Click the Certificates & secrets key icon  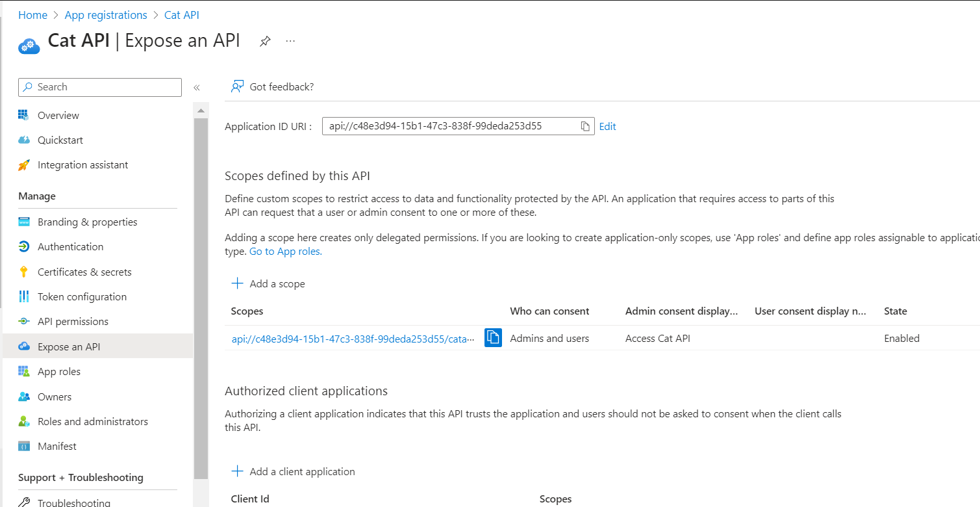24,272
